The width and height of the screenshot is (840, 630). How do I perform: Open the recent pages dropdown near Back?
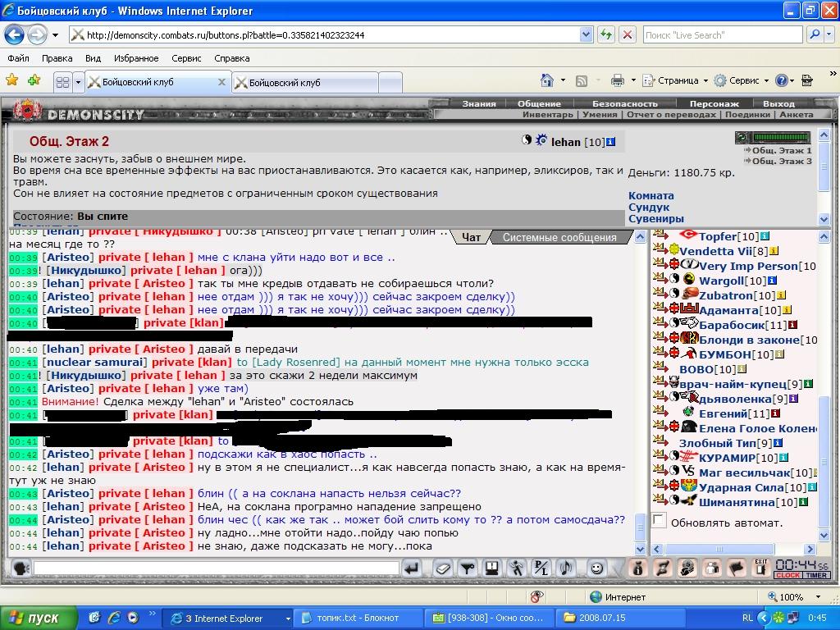(x=55, y=36)
